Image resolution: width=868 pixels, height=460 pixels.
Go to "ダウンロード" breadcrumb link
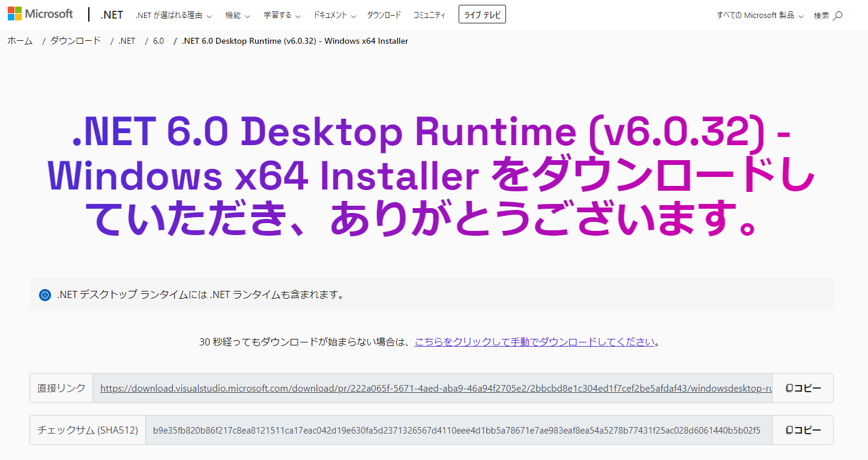75,41
